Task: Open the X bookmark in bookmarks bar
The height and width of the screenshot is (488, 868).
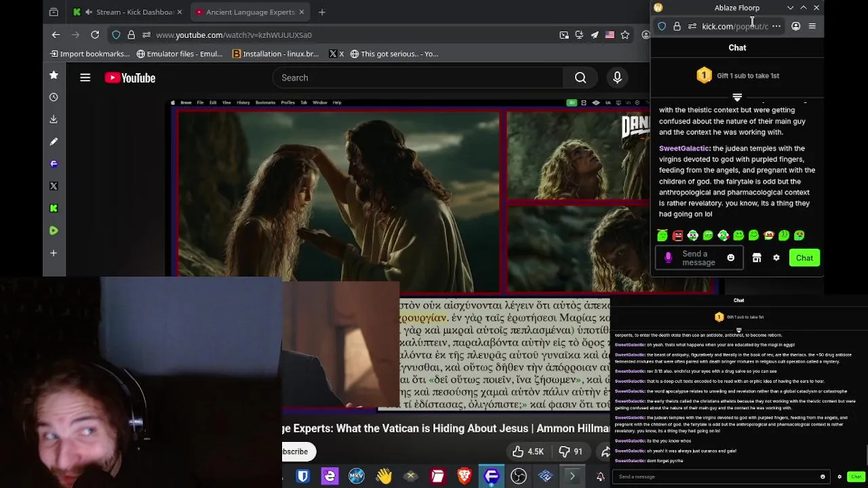Action: coord(336,54)
